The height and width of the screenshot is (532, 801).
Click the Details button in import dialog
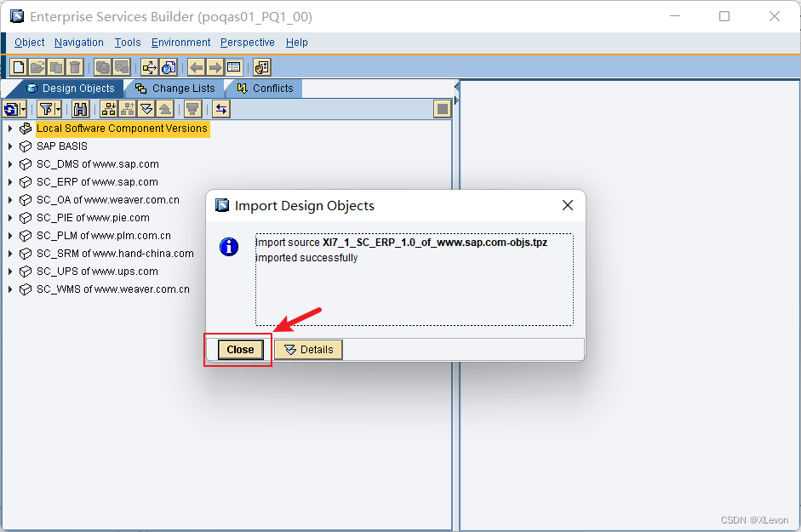(x=308, y=350)
